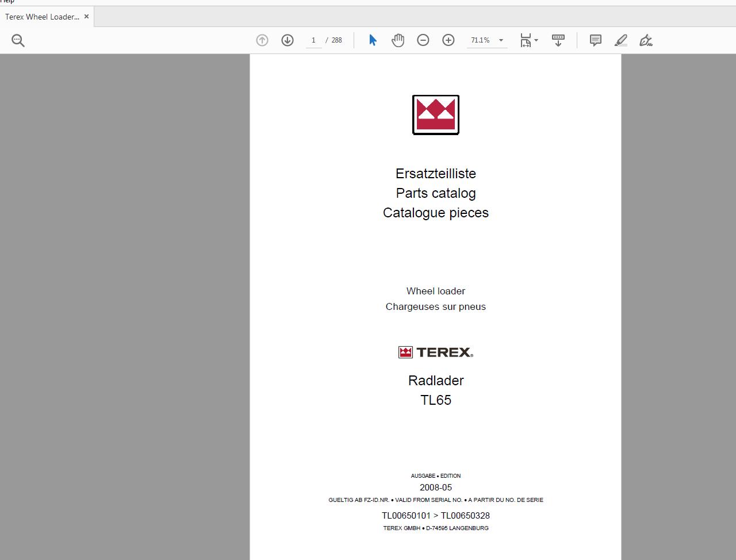This screenshot has height=560, width=736.
Task: Click the 'Catalogue pieces' heading
Action: [x=436, y=213]
